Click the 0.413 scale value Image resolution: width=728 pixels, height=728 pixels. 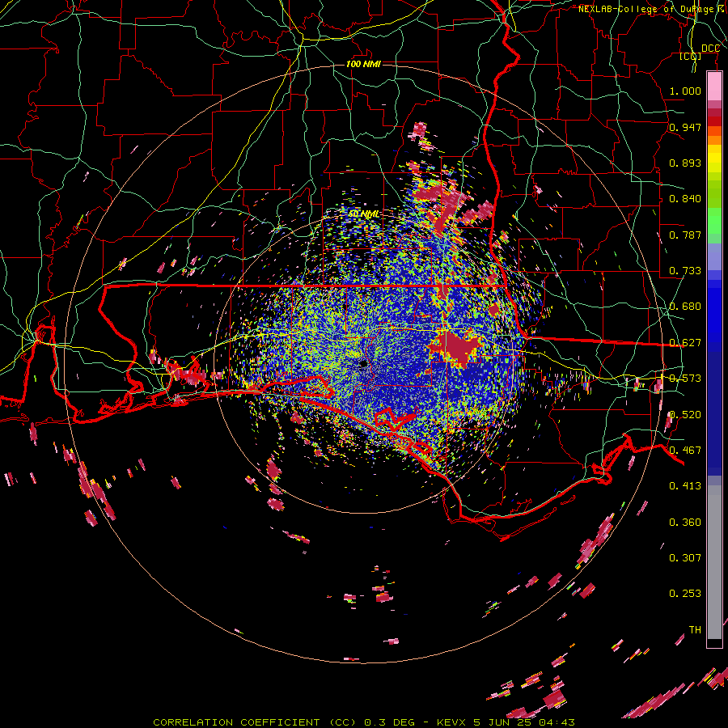pyautogui.click(x=685, y=486)
